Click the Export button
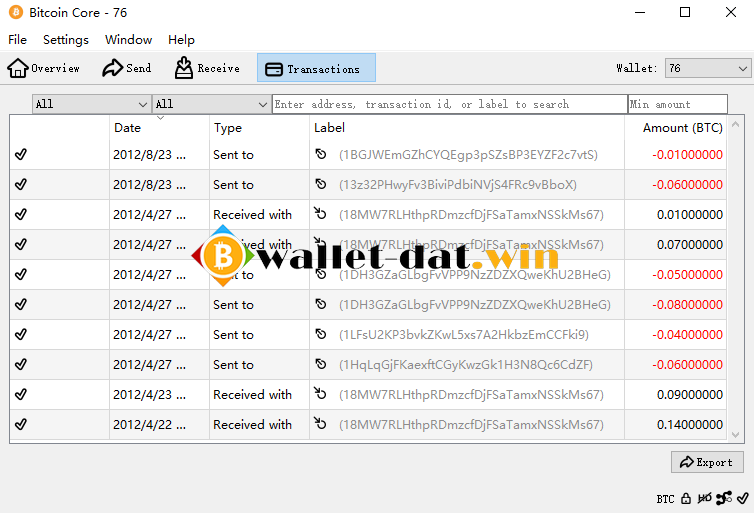Image resolution: width=754 pixels, height=513 pixels. tap(707, 462)
